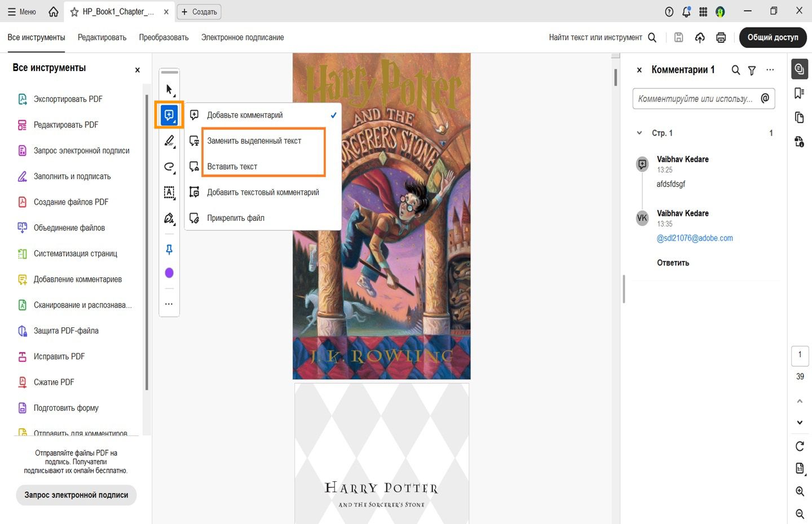Go to the next page chevron

pos(800,423)
